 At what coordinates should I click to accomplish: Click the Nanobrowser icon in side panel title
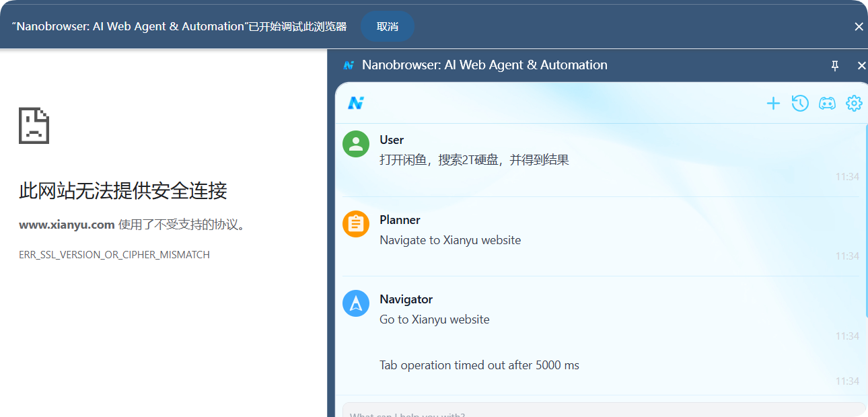[x=349, y=65]
